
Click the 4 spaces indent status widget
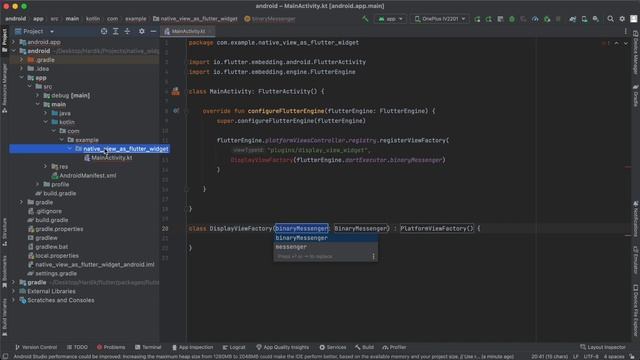[613, 357]
